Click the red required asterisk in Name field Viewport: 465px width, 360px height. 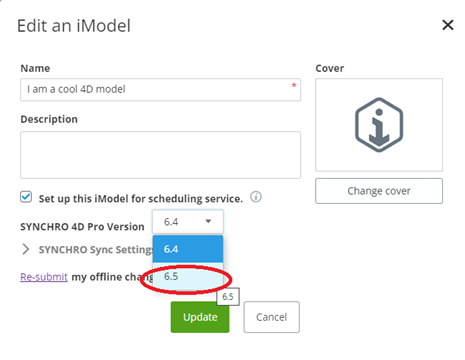(x=294, y=85)
